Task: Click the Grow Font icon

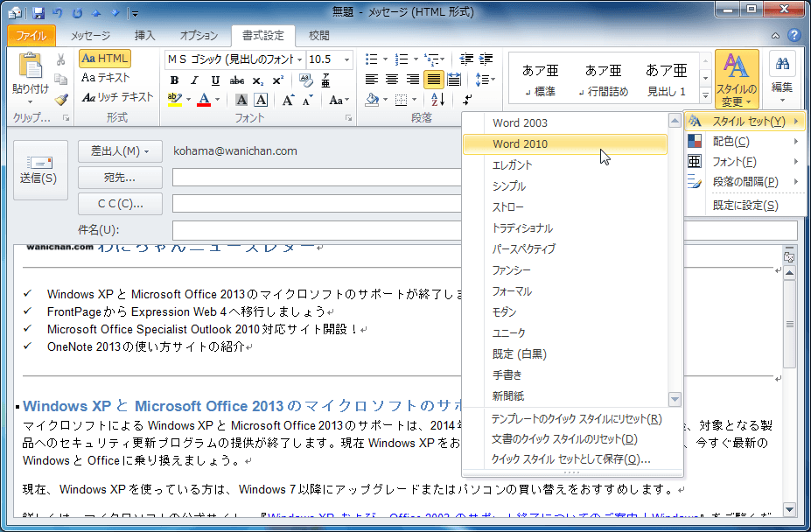Action: coord(288,100)
